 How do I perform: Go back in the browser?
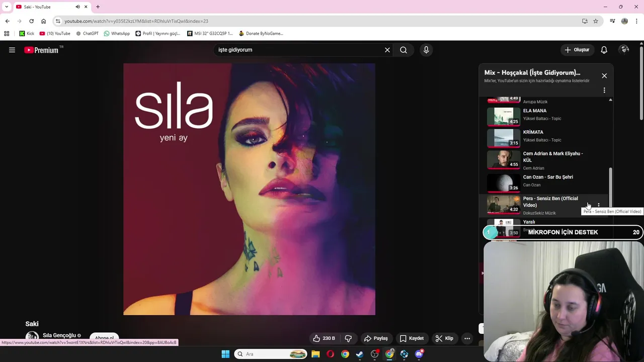(x=7, y=21)
